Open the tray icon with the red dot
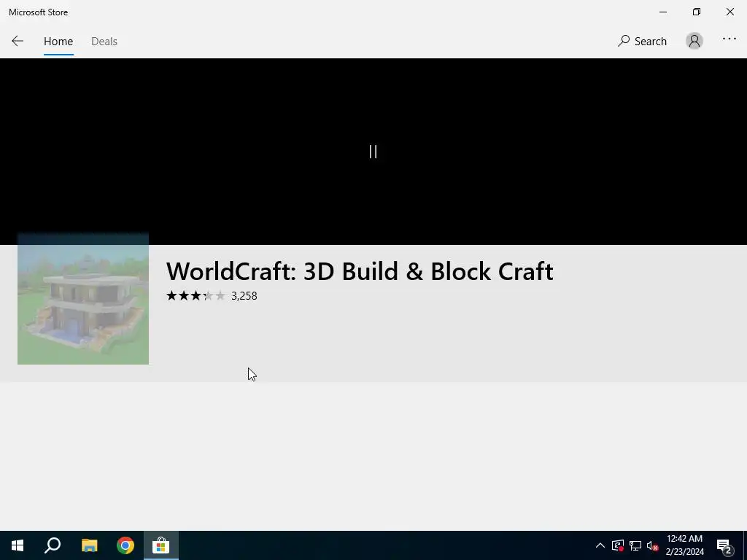The width and height of the screenshot is (747, 560). (618, 545)
